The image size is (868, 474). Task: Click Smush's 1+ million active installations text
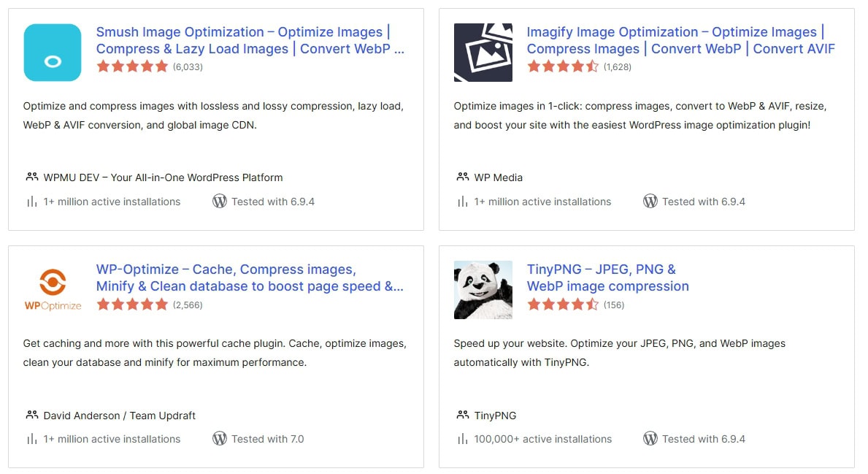tap(112, 202)
